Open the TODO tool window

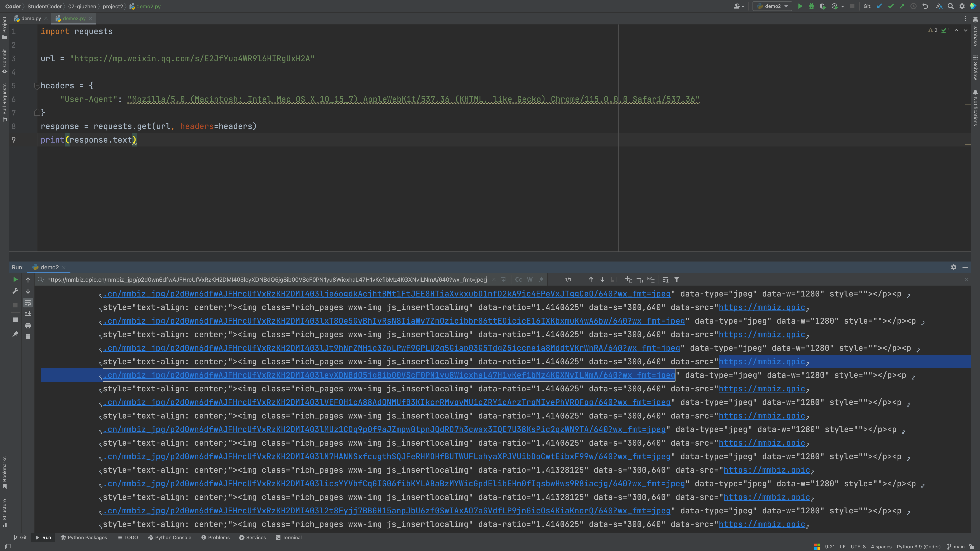tap(128, 537)
